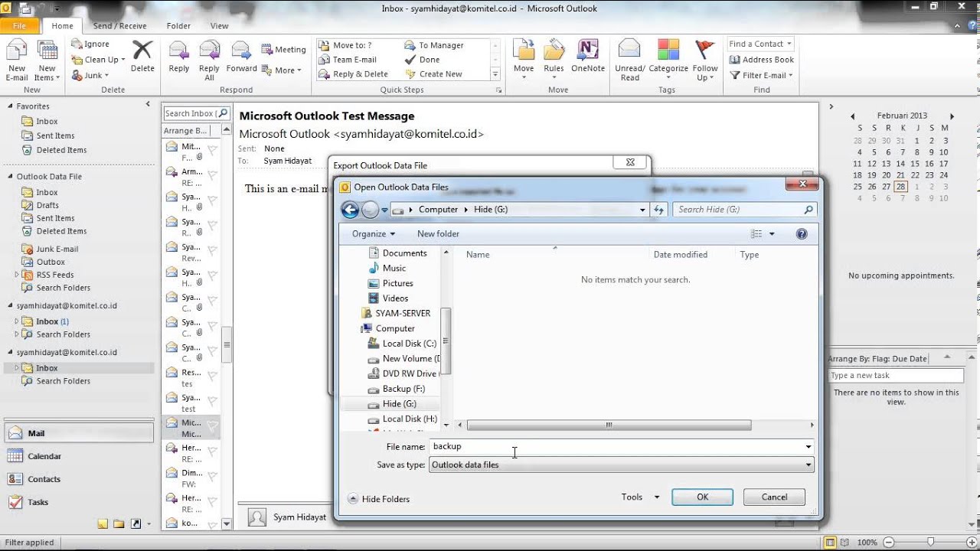
Task: Open the Organize menu in dialog
Action: pos(374,234)
